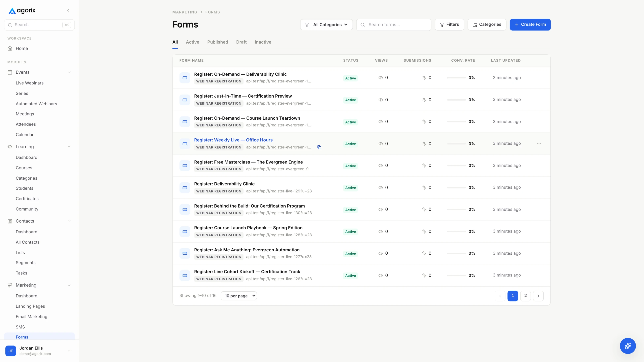Open the three-dots menu on Weekly Live row
This screenshot has height=362, width=644.
click(539, 144)
